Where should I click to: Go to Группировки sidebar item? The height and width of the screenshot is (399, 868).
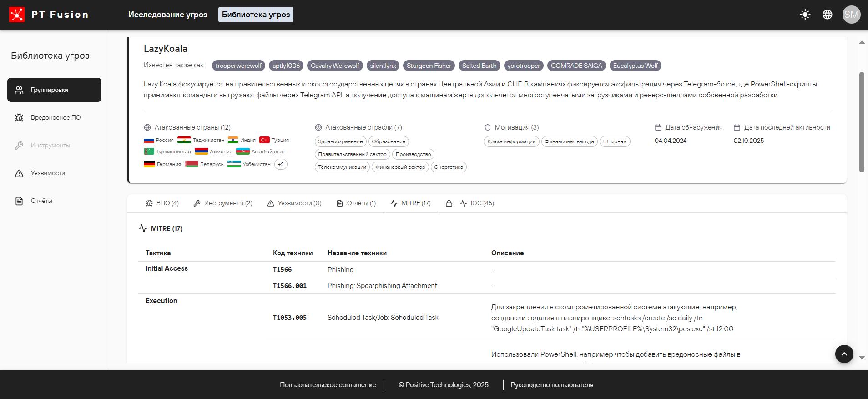(54, 90)
